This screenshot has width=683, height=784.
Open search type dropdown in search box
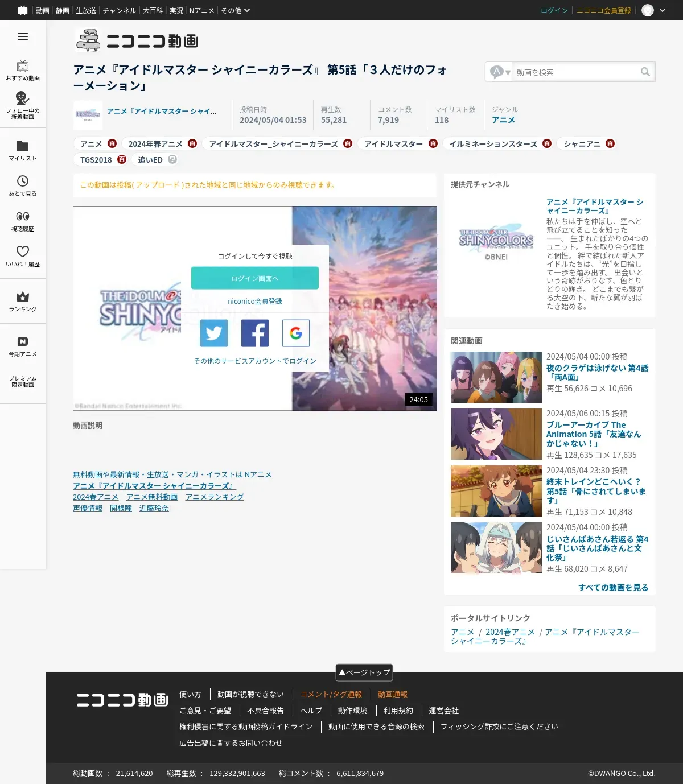coord(501,72)
